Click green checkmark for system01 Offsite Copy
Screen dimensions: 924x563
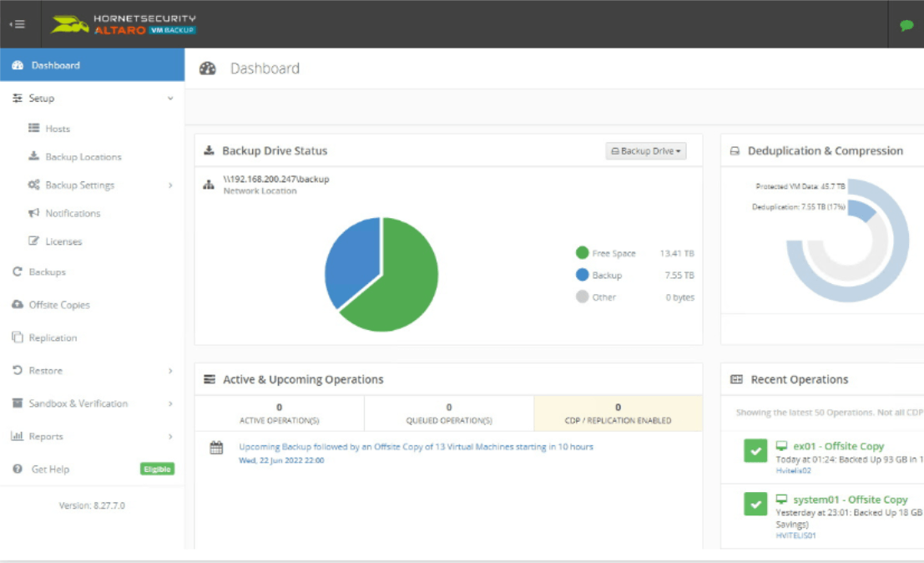[755, 504]
